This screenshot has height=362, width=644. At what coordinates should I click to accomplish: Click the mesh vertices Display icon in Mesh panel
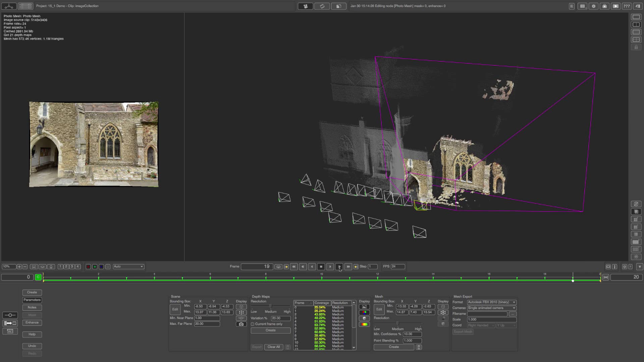pos(443,312)
